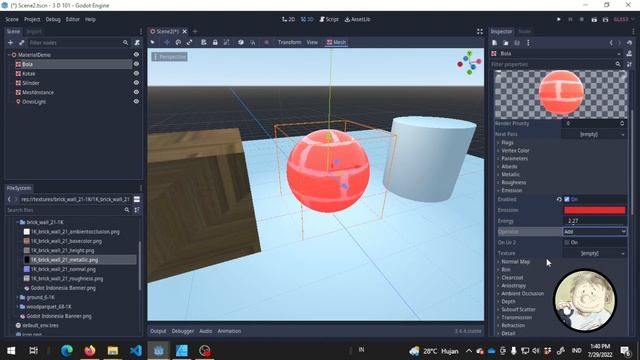The width and height of the screenshot is (640, 360).
Task: Open the Project menu
Action: click(x=32, y=19)
